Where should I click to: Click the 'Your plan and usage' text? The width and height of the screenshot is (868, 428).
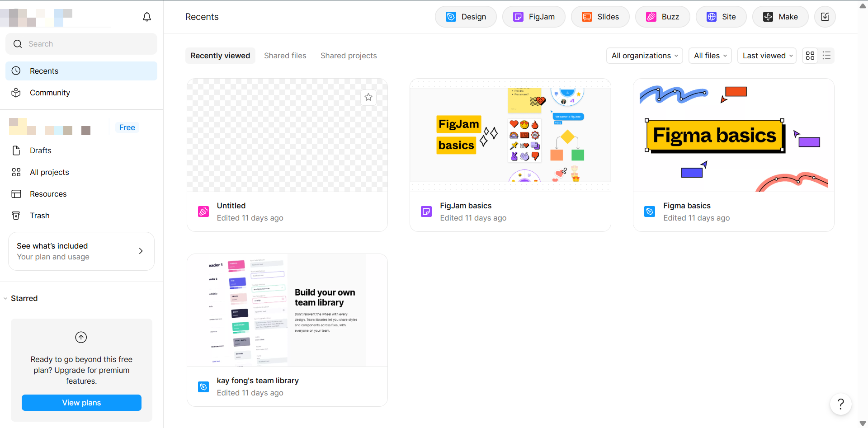pyautogui.click(x=53, y=257)
